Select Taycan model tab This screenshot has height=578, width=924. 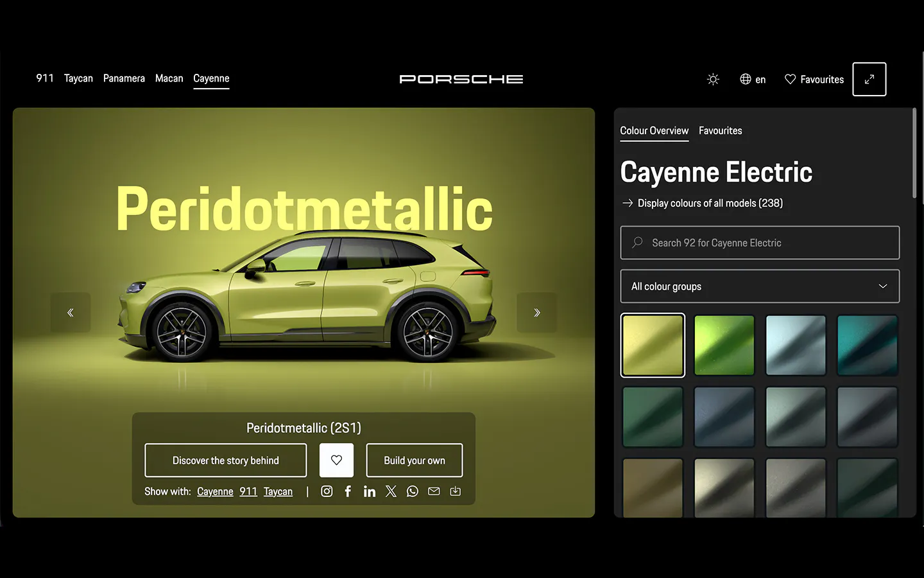[x=78, y=78]
